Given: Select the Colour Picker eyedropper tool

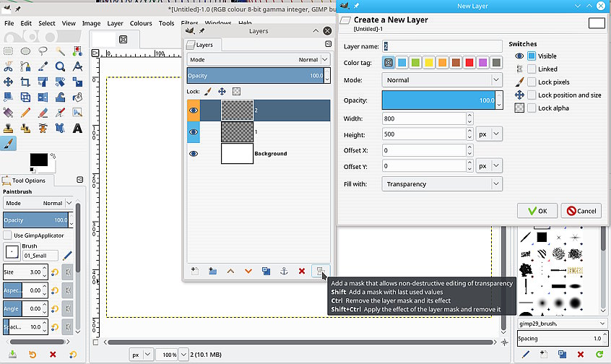Looking at the screenshot, I should click(43, 66).
